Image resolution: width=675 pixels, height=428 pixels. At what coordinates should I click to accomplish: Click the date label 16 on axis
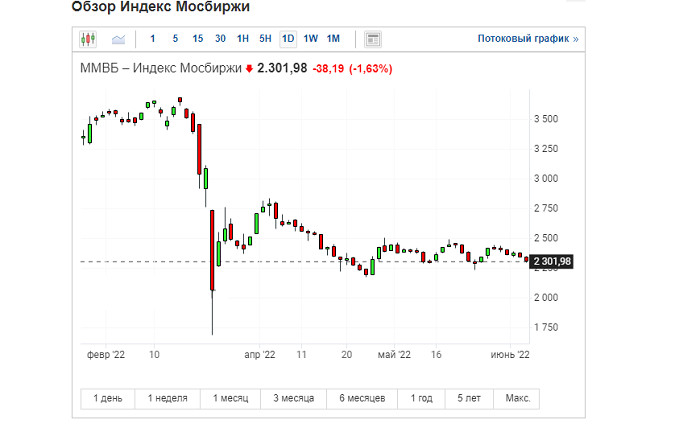[x=436, y=355]
